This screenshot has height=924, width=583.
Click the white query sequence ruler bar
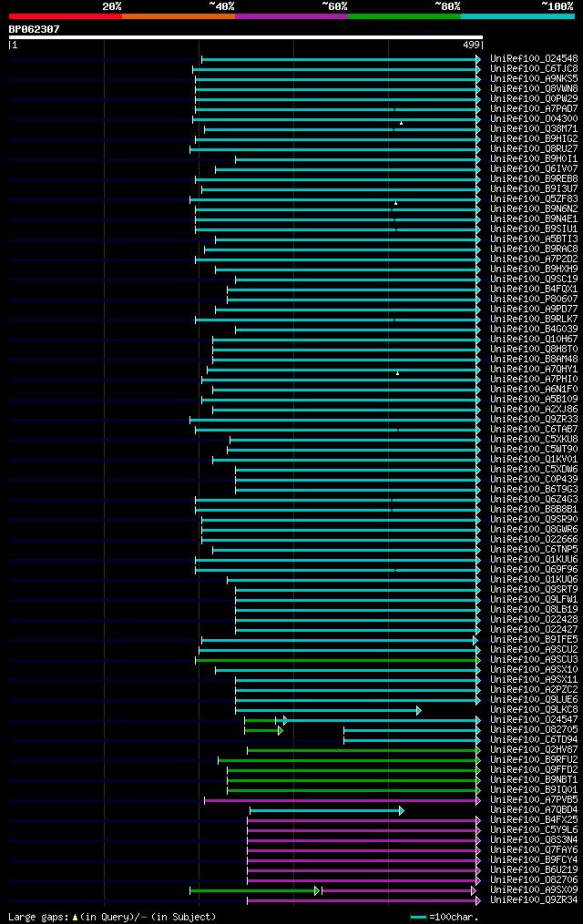(246, 37)
